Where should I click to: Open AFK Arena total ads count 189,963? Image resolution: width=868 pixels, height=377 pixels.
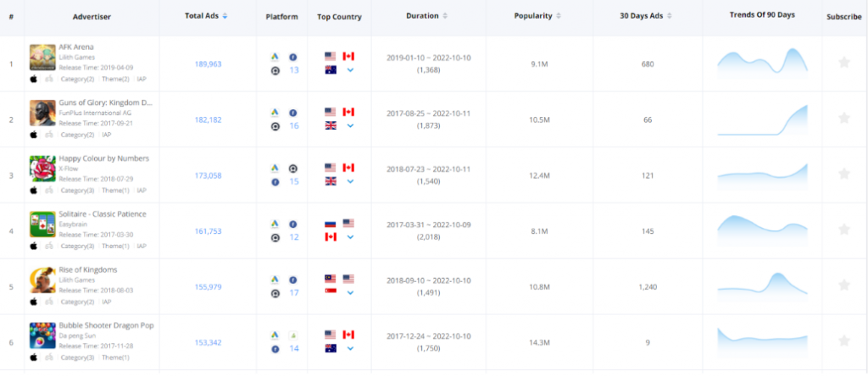click(209, 64)
